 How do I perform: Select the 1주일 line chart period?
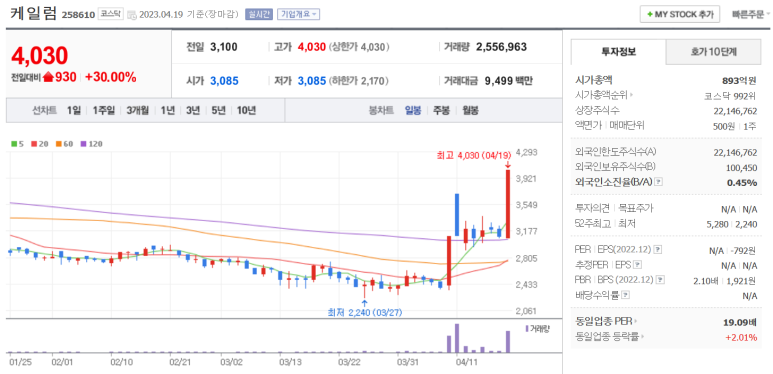tap(104, 110)
